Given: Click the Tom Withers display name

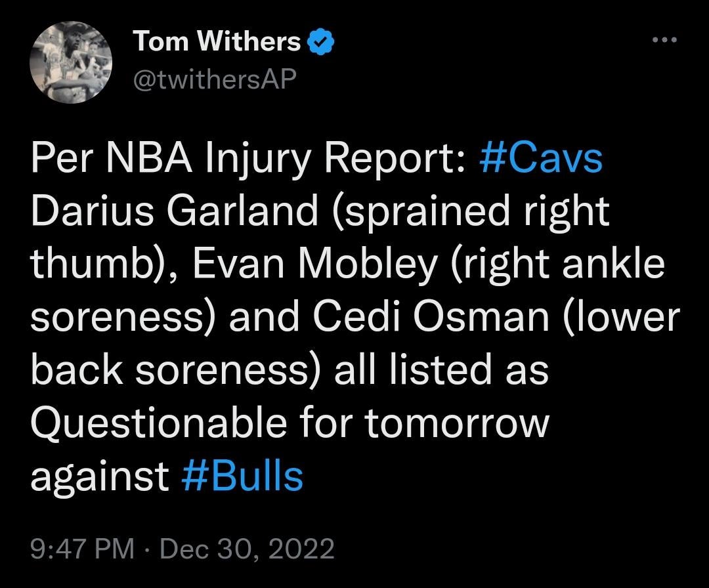Looking at the screenshot, I should [x=217, y=42].
